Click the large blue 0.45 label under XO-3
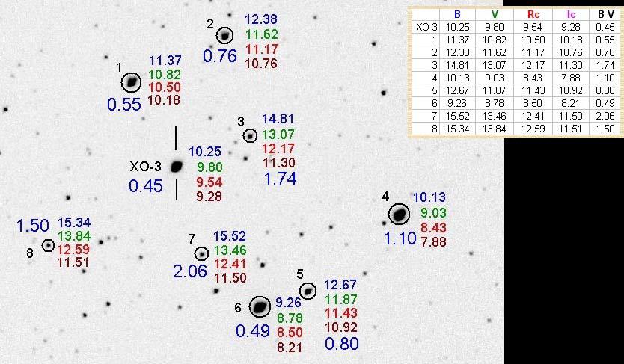 (x=145, y=187)
